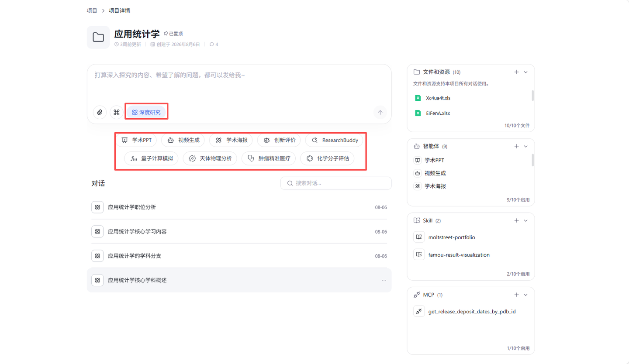629x364 pixels.
Task: Click the icon beside 应用统计学职位分析 conversation
Action: pos(97,207)
